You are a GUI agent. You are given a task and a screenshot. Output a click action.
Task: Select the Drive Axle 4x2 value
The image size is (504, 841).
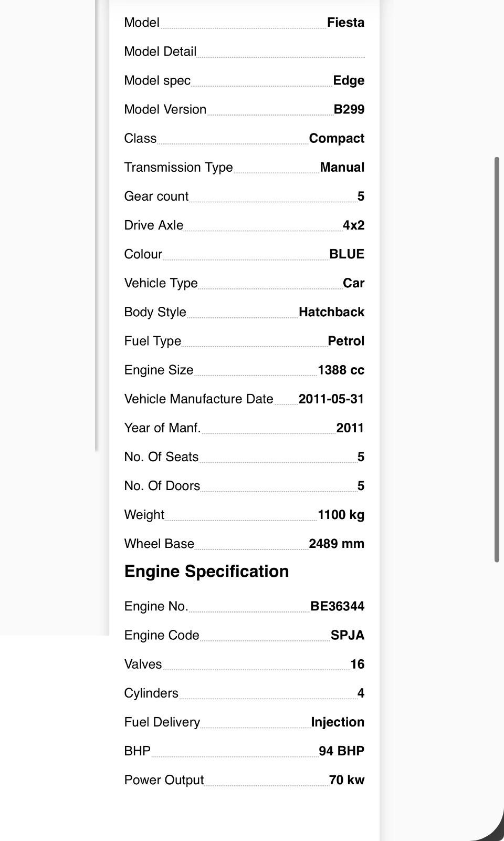(353, 225)
